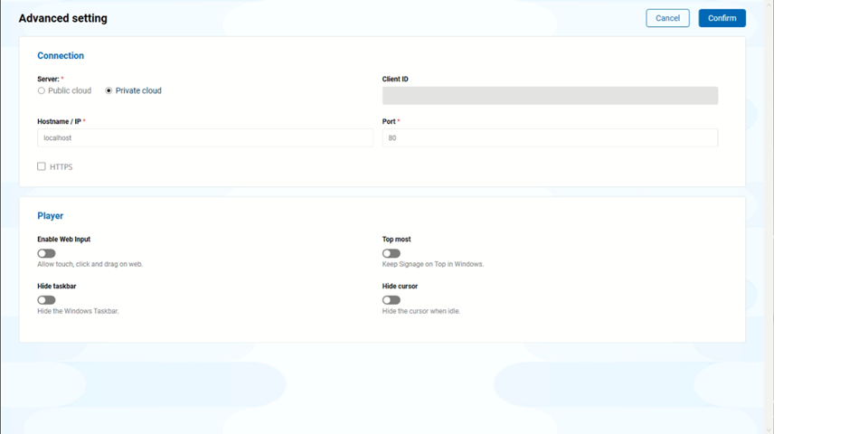The width and height of the screenshot is (868, 434).
Task: Select the Public cloud server option
Action: [42, 90]
